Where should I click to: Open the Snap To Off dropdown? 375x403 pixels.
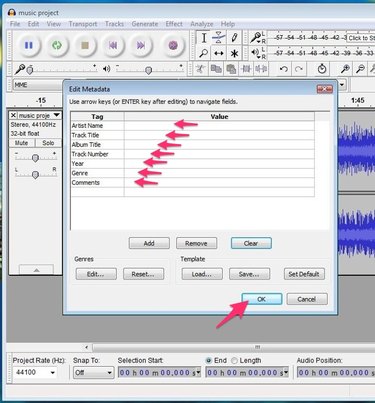(93, 372)
